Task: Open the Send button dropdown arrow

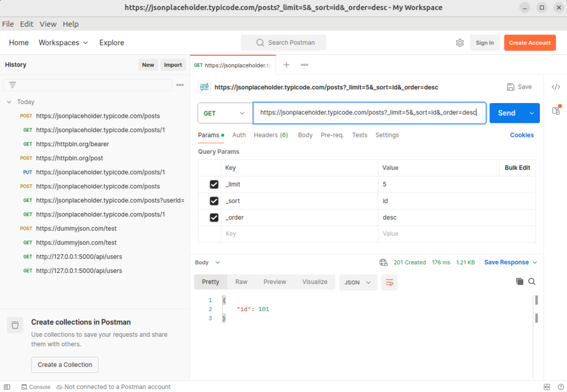Action: coord(532,113)
